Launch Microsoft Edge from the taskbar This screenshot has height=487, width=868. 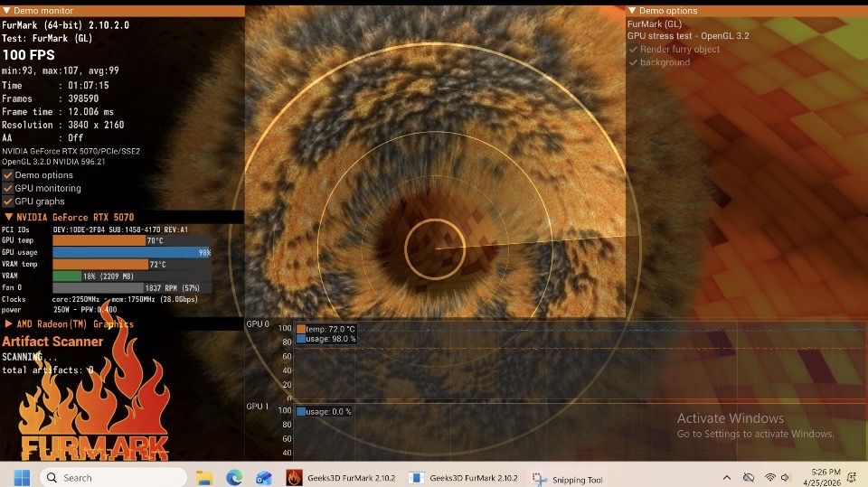(x=234, y=477)
